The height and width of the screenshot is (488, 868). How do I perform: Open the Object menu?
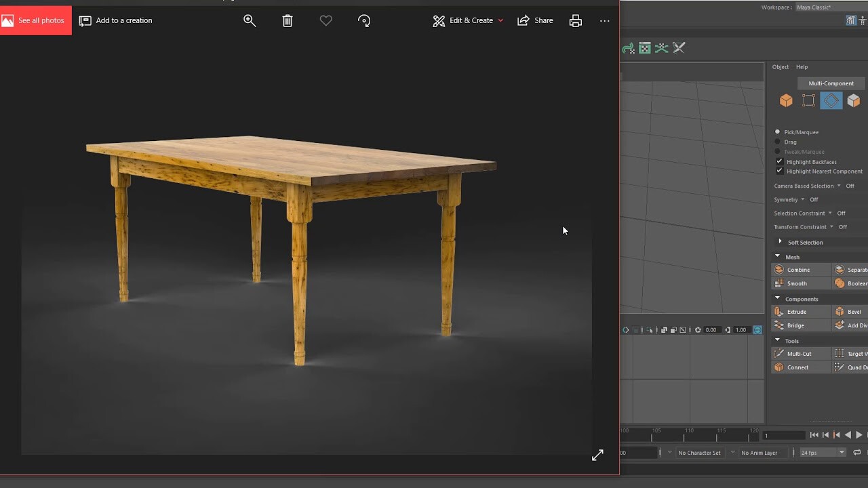tap(780, 66)
